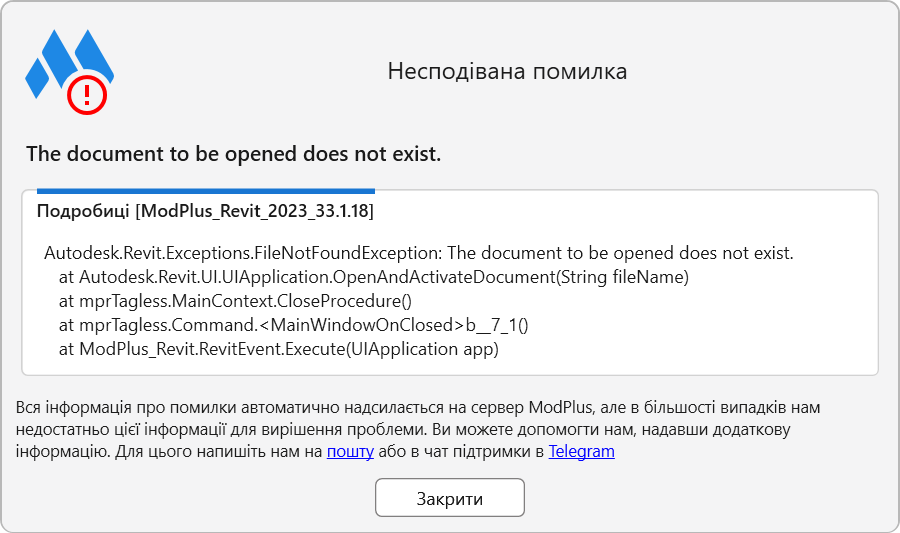Click the Несподівана помилка dialog title
Image resolution: width=900 pixels, height=533 pixels.
(x=507, y=71)
